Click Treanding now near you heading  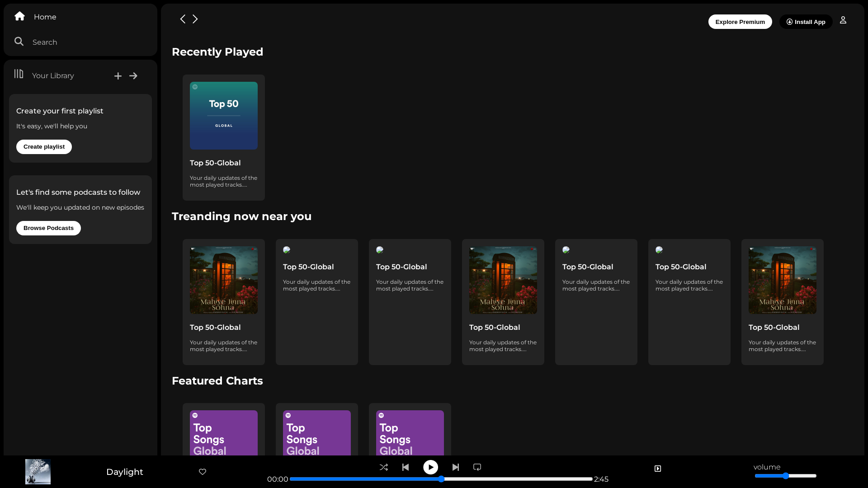click(241, 216)
